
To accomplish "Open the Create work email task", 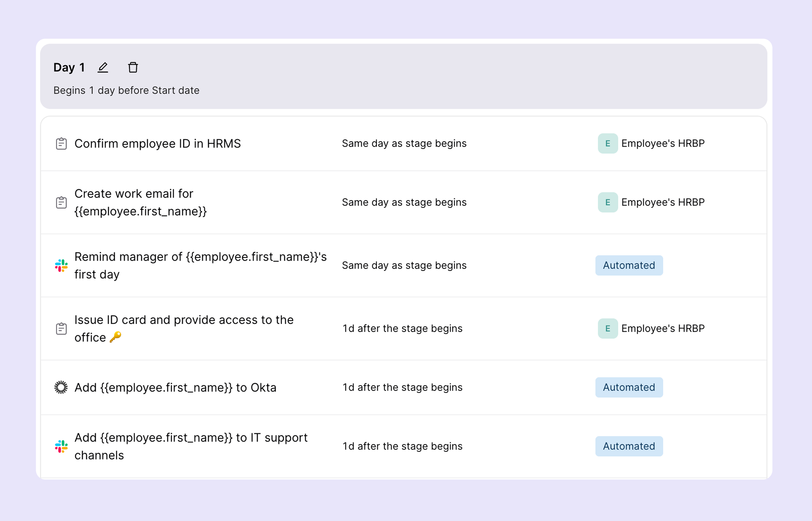I will (x=140, y=202).
